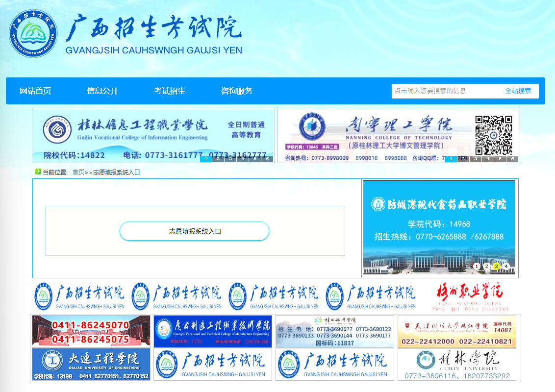Go to slide 6 in the 南宁理工学院 banner
This screenshot has width=555, height=392.
point(512,159)
